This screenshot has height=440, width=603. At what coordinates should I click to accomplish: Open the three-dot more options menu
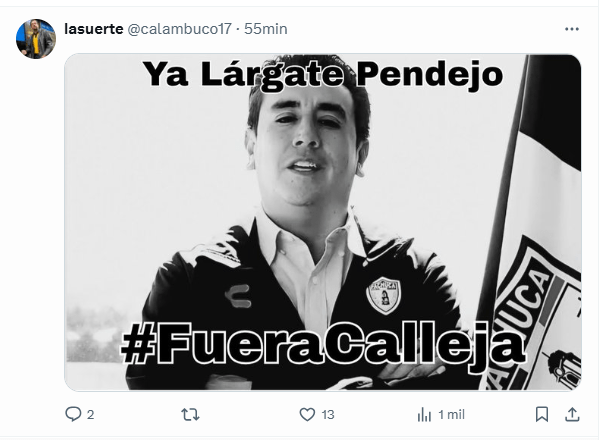tap(571, 29)
